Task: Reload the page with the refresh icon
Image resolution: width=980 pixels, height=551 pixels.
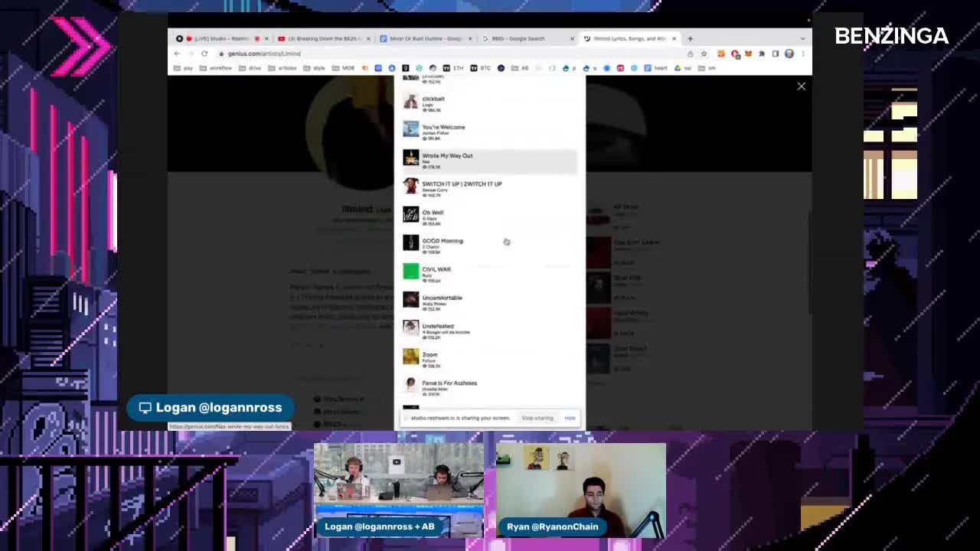Action: [204, 54]
